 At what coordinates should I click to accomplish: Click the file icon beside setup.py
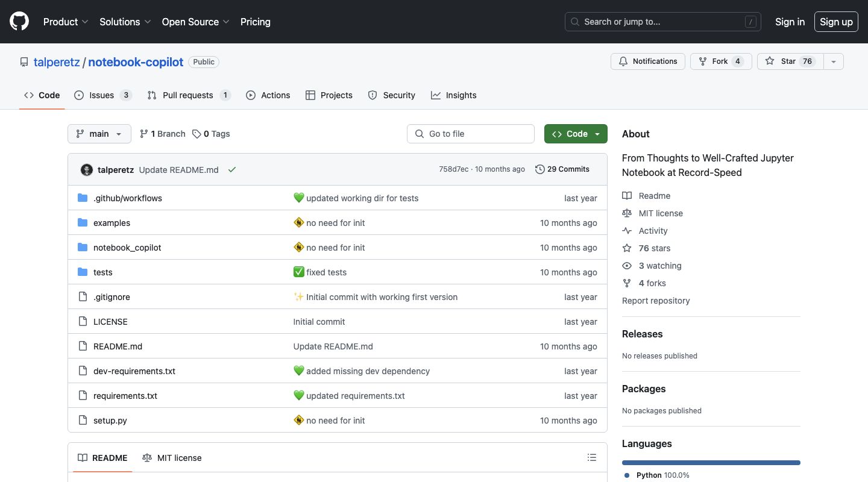coord(83,421)
